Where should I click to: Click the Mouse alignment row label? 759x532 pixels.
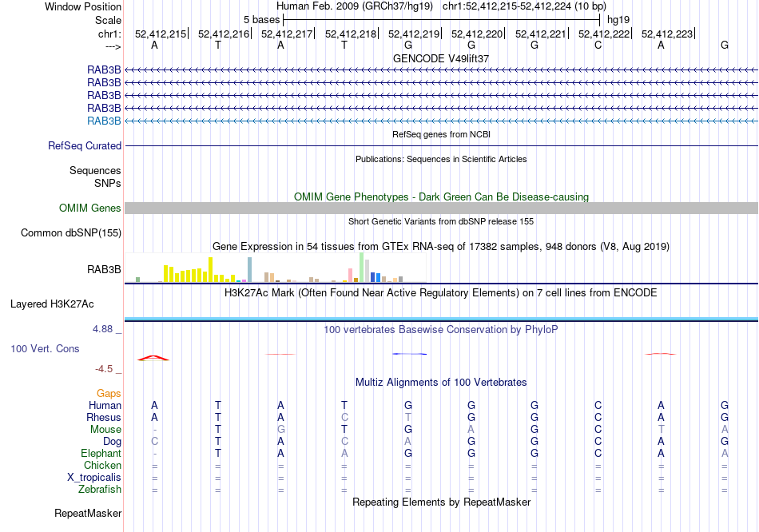[105, 430]
